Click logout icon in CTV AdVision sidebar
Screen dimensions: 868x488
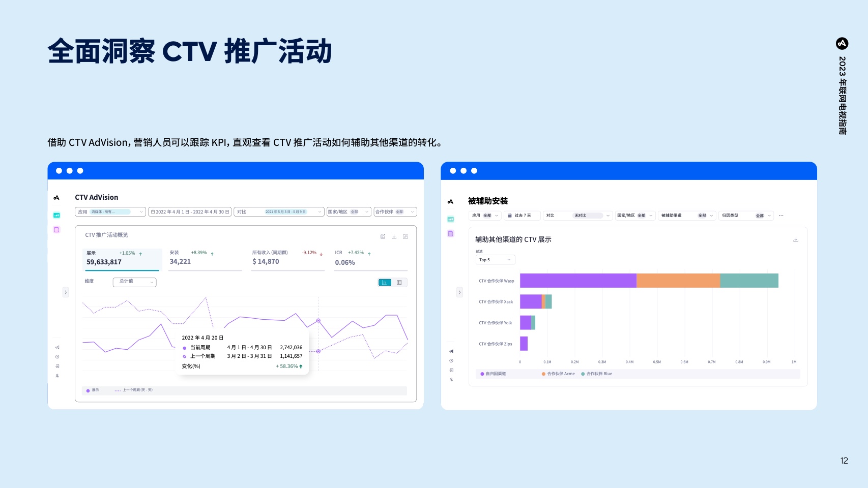pos(57,366)
